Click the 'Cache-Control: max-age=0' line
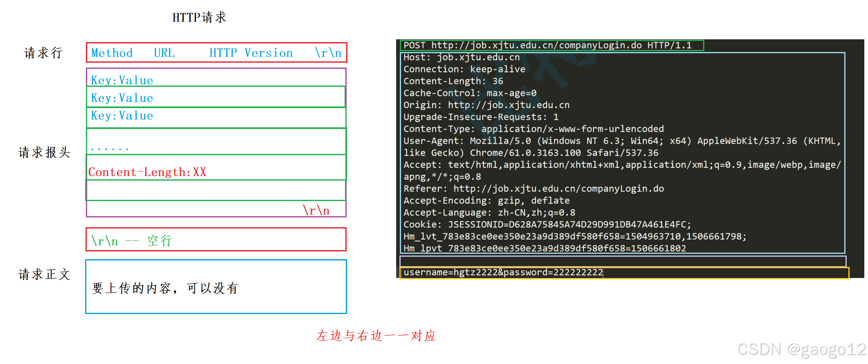Image resolution: width=868 pixels, height=364 pixels. click(x=470, y=93)
